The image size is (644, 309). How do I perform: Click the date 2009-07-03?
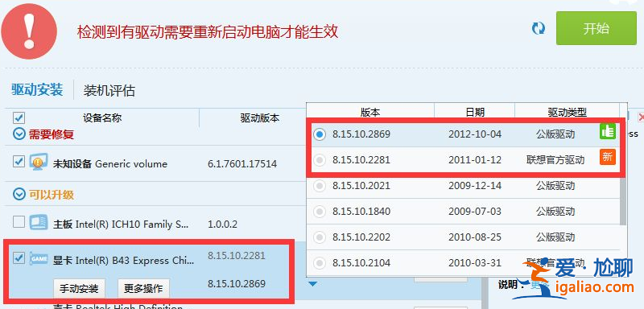coord(475,212)
